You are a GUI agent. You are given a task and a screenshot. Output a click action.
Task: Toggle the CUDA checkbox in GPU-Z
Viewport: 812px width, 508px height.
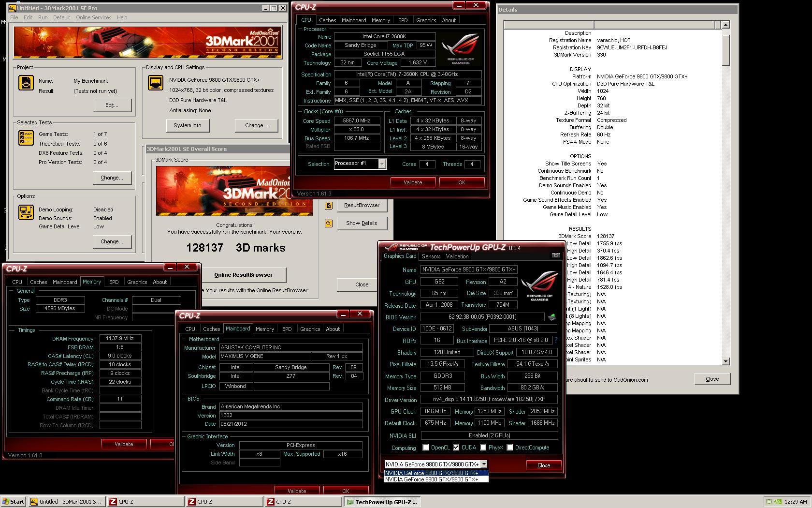click(x=456, y=448)
